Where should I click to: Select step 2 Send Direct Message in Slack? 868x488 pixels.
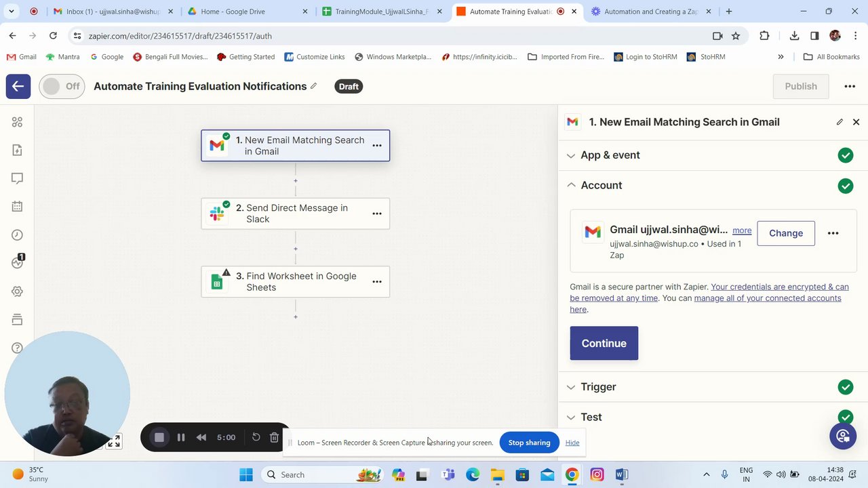point(296,213)
